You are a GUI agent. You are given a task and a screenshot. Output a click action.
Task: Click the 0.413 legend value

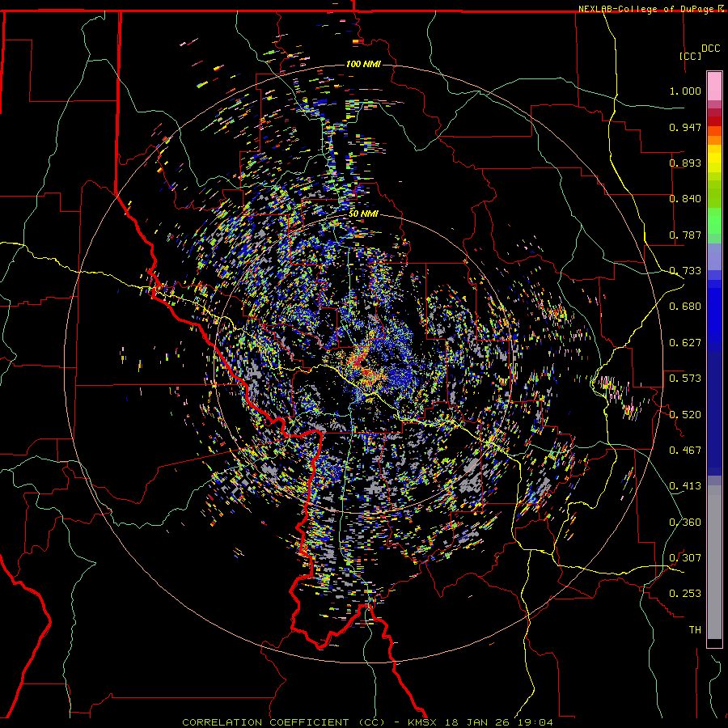tap(685, 486)
